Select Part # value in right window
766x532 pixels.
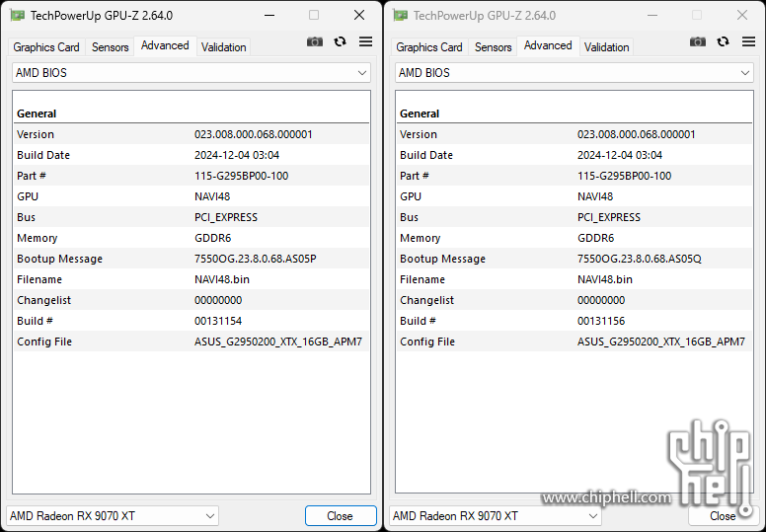624,176
